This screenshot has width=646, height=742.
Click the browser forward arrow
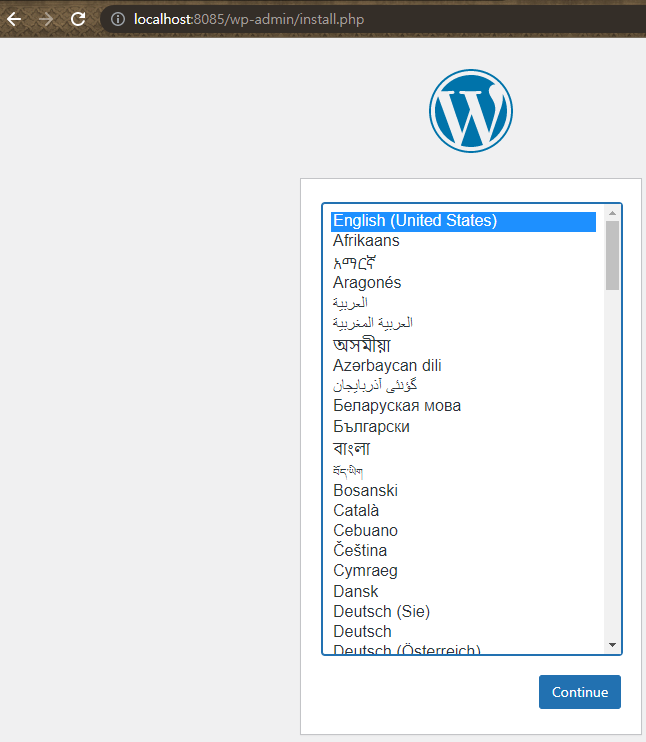pos(46,19)
